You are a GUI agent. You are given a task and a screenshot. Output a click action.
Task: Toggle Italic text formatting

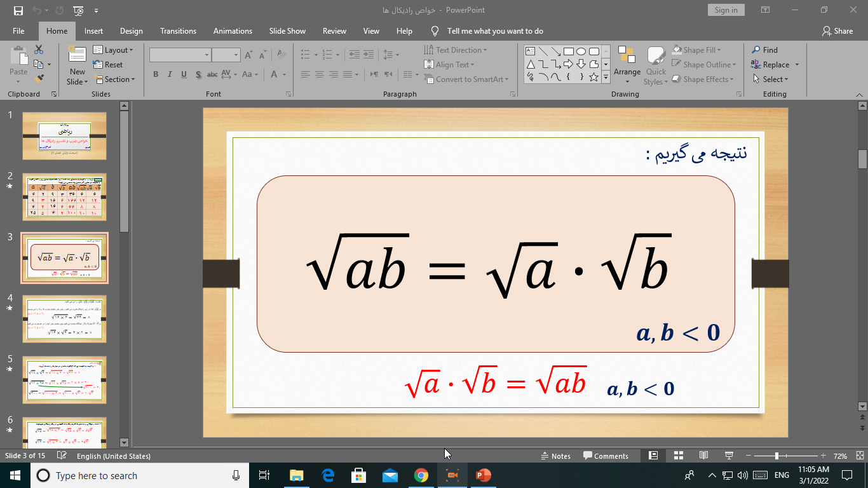coord(170,74)
